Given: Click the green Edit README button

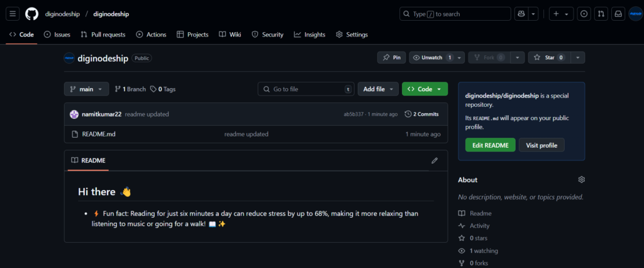Looking at the screenshot, I should (x=490, y=145).
